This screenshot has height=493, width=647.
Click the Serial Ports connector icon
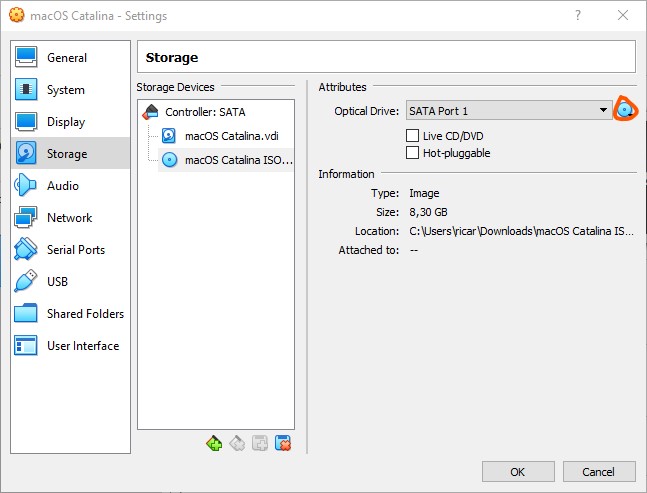[26, 249]
